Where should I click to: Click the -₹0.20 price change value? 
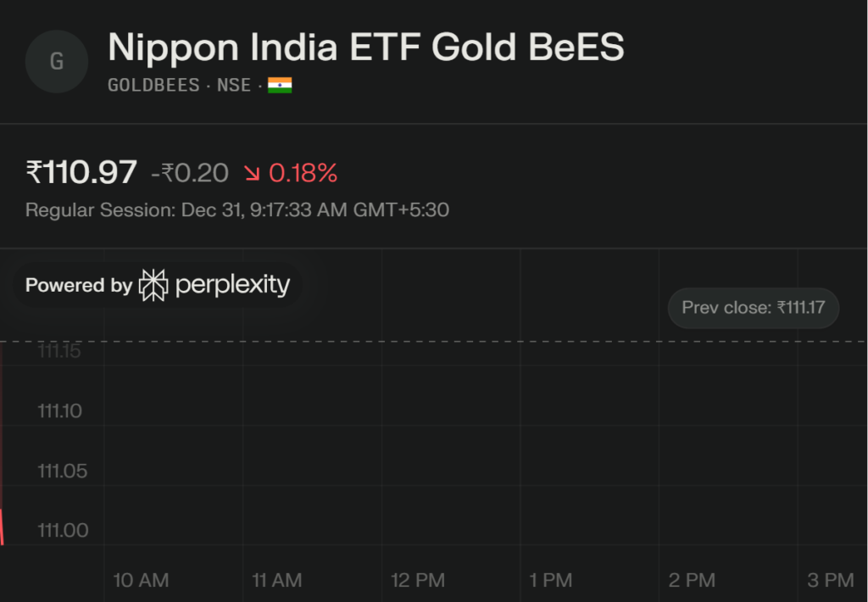pos(190,174)
